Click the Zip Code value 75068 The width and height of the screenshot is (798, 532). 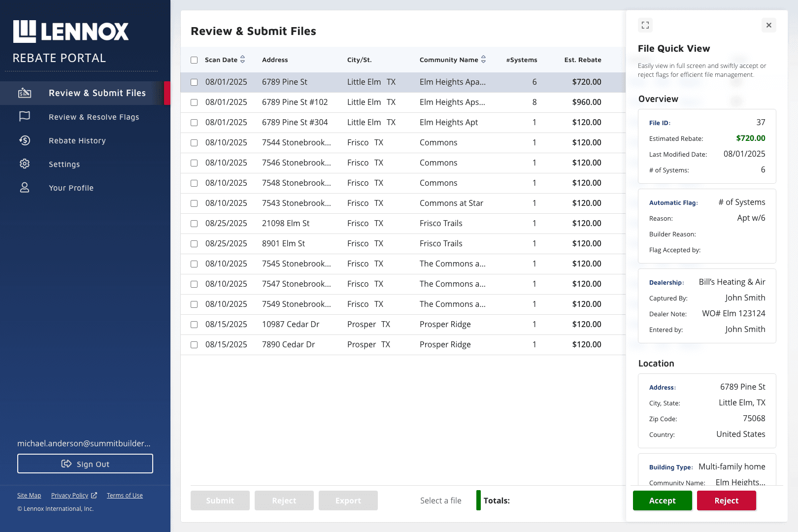click(x=754, y=418)
